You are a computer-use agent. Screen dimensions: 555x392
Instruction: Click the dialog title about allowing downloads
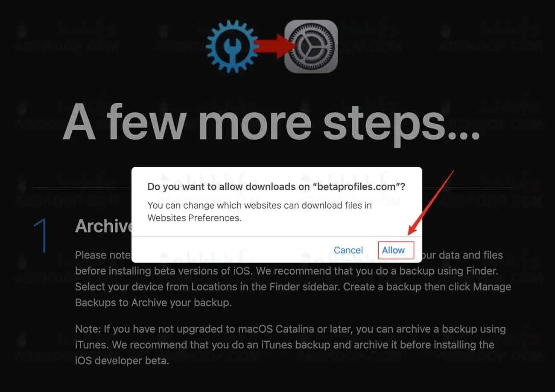click(x=276, y=186)
